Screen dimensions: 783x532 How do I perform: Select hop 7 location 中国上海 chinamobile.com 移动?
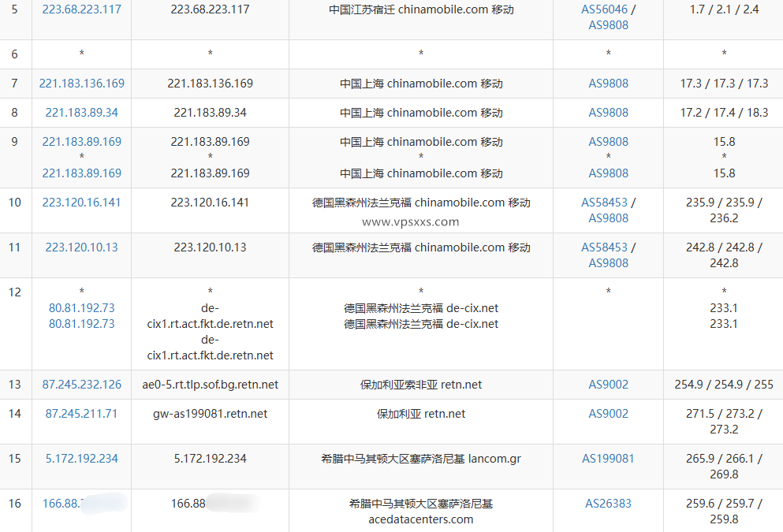(x=421, y=84)
